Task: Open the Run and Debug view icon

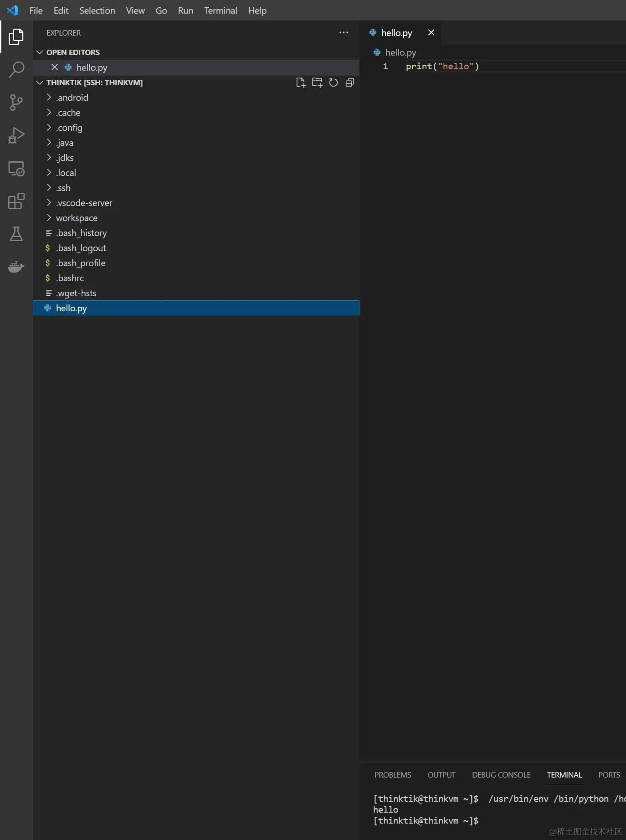Action: click(x=16, y=135)
